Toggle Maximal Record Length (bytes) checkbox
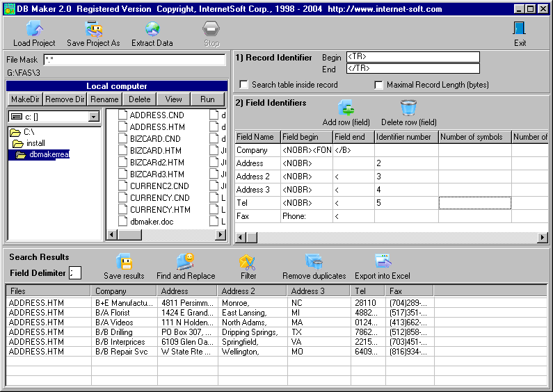This screenshot has width=553, height=392. (x=378, y=85)
